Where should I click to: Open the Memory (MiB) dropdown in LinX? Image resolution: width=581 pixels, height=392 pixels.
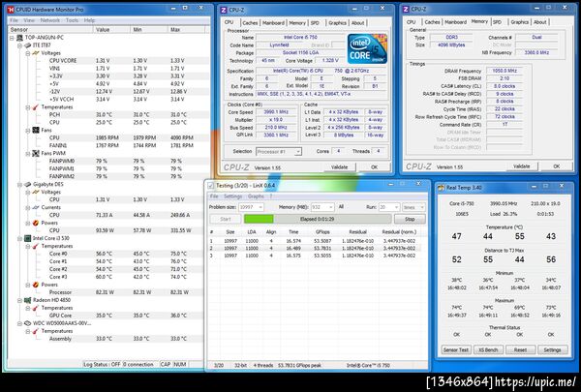[330, 207]
